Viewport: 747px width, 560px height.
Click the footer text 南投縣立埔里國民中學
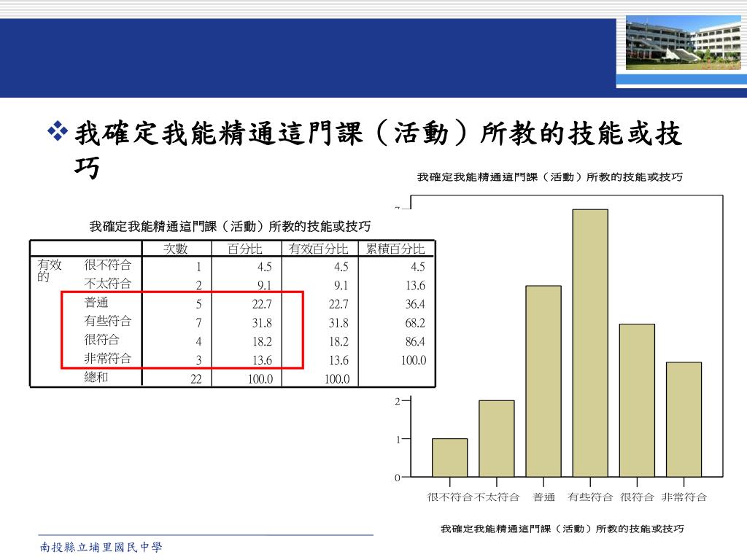pyautogui.click(x=101, y=547)
